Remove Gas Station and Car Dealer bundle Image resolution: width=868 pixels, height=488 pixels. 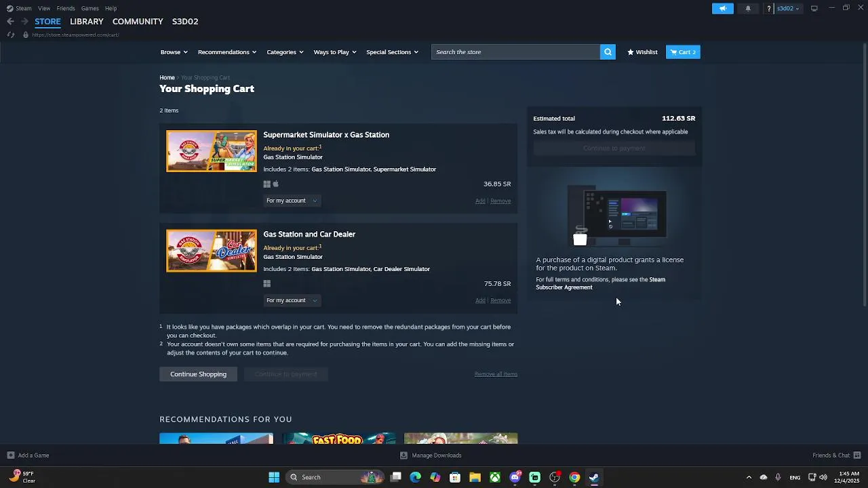coord(500,300)
